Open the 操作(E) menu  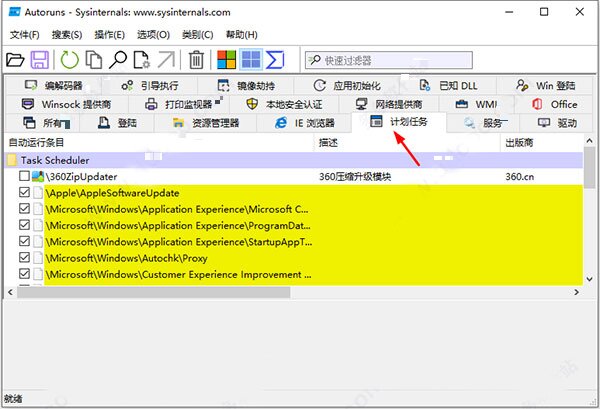pyautogui.click(x=109, y=35)
